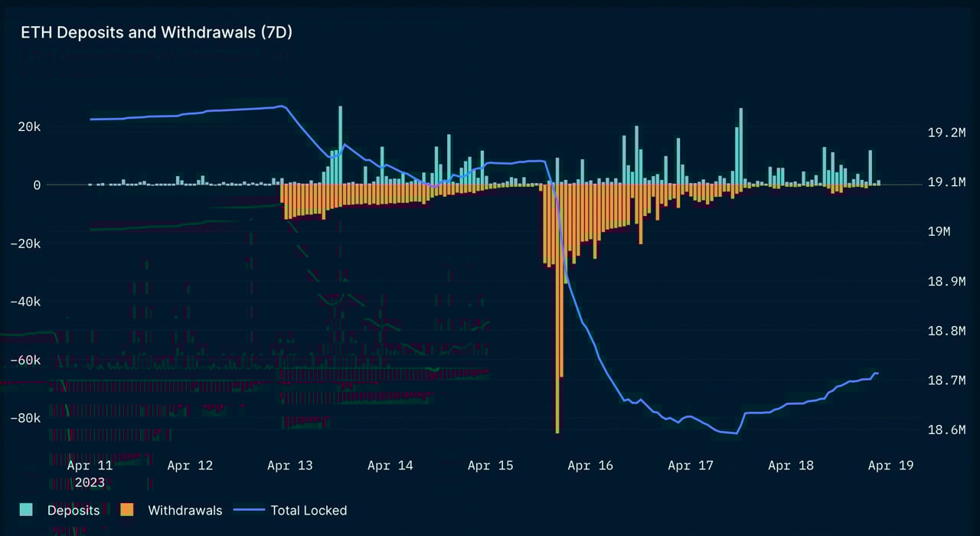Click the Withdrawals legend label text

[x=184, y=510]
